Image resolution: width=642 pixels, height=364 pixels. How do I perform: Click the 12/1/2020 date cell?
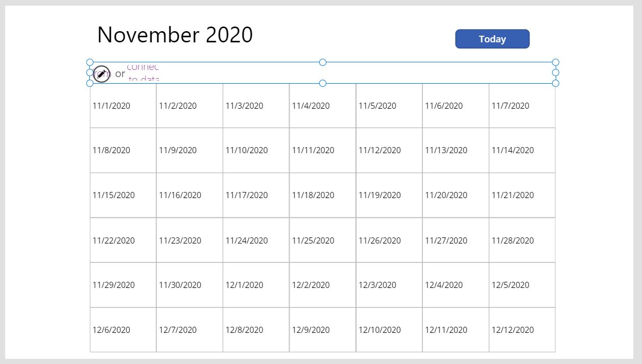point(255,285)
